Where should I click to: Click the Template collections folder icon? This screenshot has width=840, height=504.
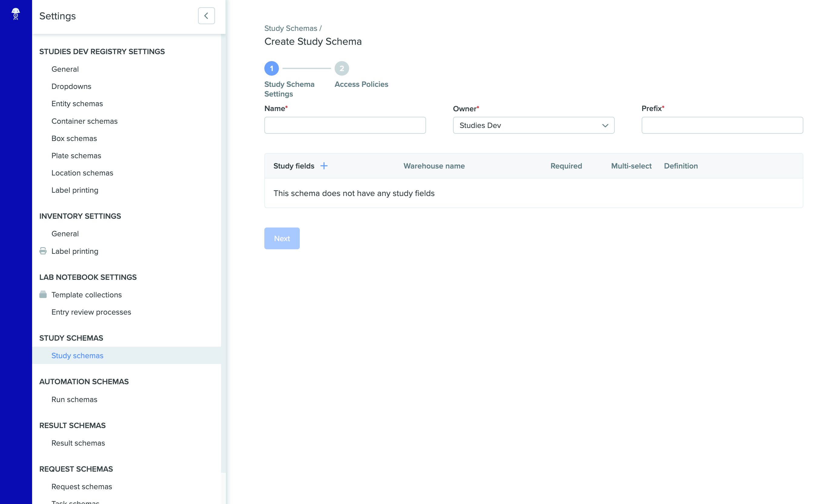click(x=43, y=294)
